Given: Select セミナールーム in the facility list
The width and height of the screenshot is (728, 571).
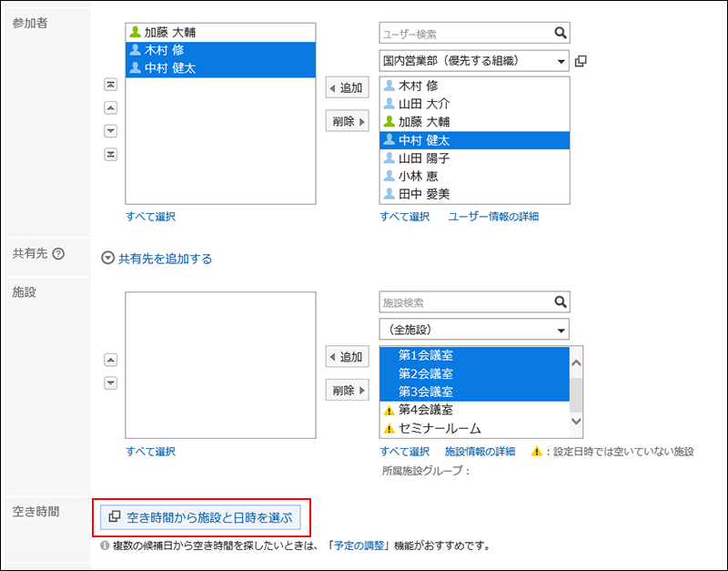Looking at the screenshot, I should pos(439,428).
